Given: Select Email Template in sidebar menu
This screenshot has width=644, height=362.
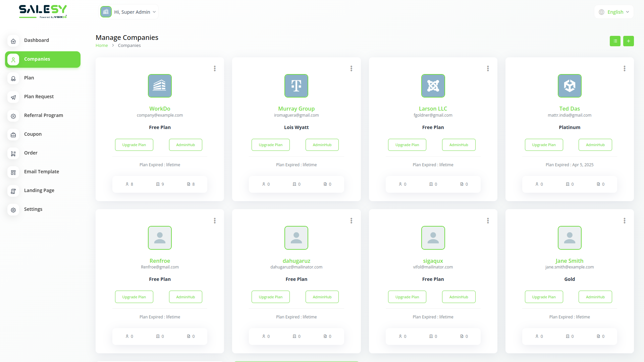Looking at the screenshot, I should tap(42, 172).
